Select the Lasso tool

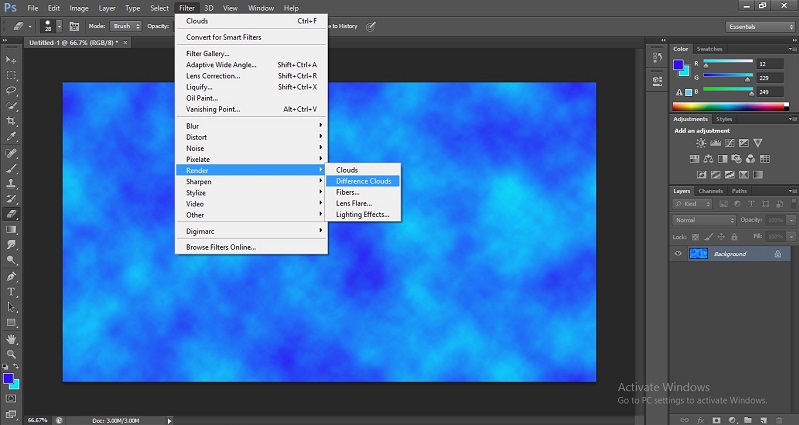click(11, 90)
